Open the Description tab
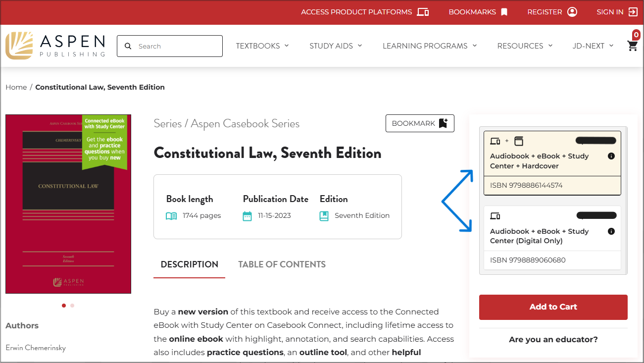 click(190, 264)
